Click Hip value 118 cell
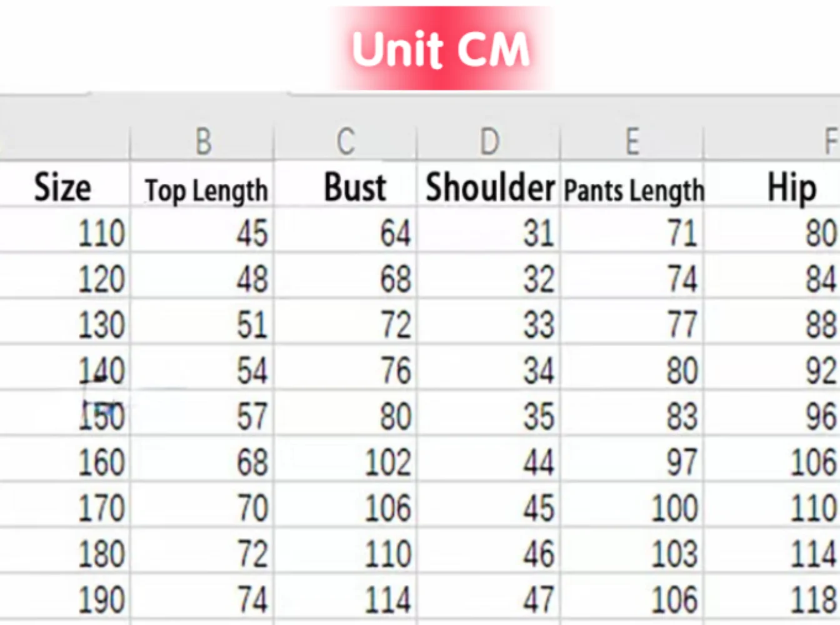Viewport: 840px width, 625px height. point(812,600)
